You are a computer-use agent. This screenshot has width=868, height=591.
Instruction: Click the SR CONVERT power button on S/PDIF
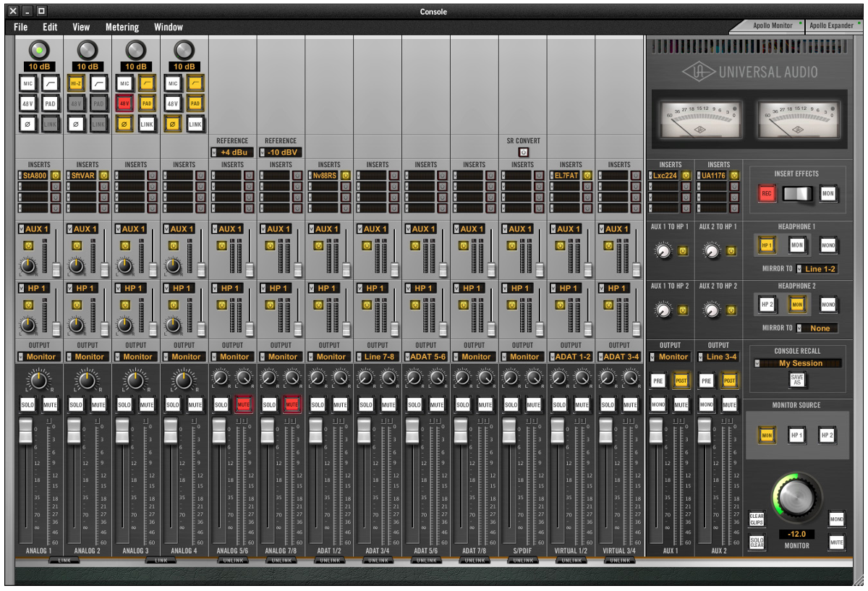523,153
